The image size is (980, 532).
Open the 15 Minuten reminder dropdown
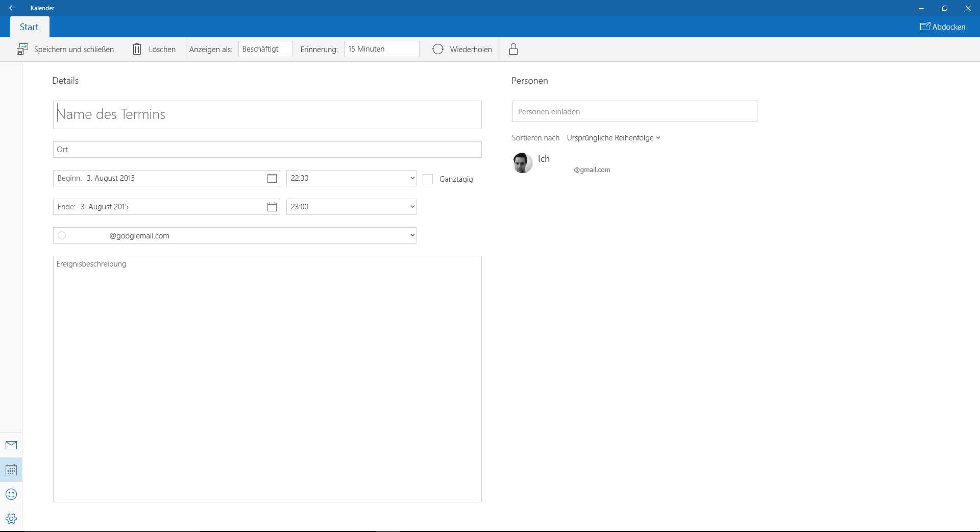pos(381,49)
